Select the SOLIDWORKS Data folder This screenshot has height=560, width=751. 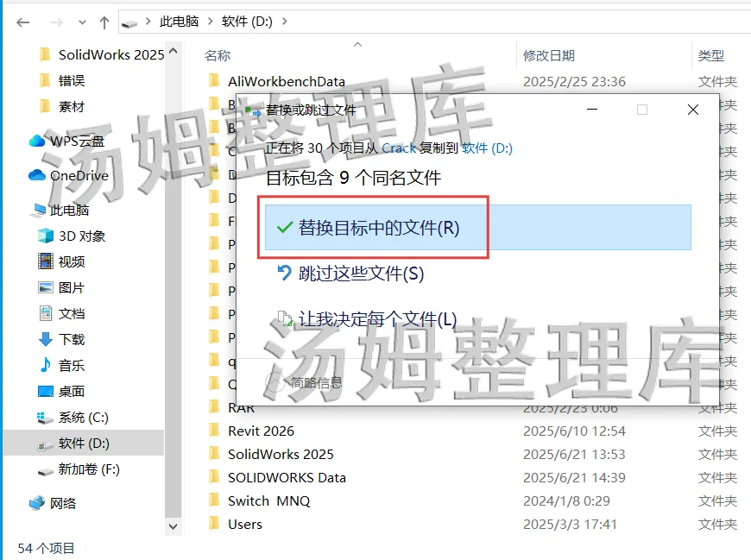[x=287, y=478]
